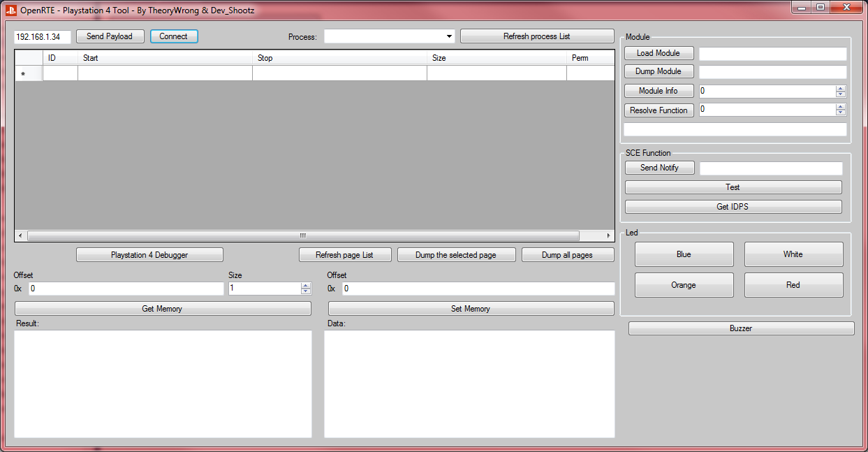868x452 pixels.
Task: Decrease the Size value with down arrow
Action: (305, 291)
